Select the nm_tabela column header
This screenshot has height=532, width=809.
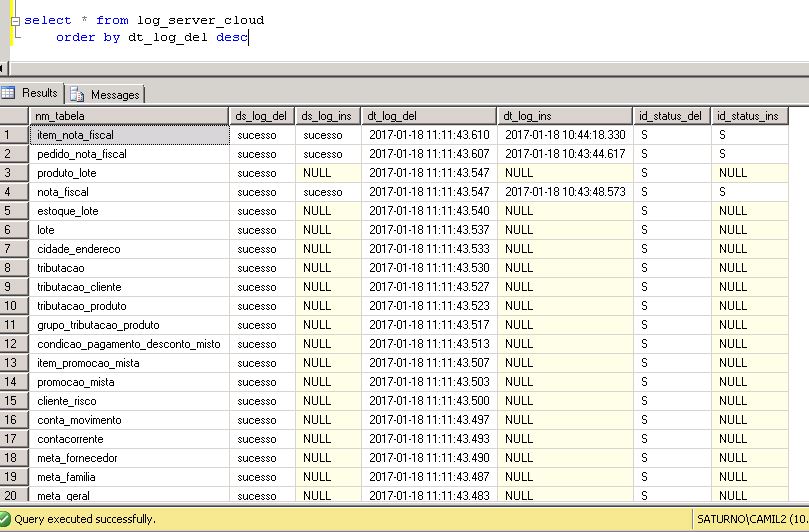point(128,116)
